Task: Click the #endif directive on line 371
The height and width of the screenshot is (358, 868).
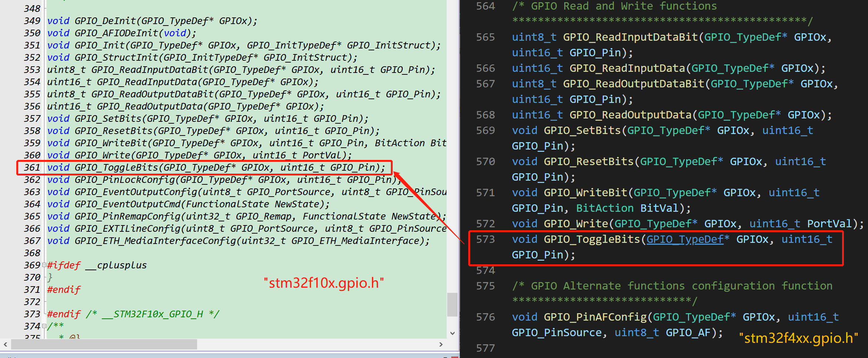Action: 64,290
